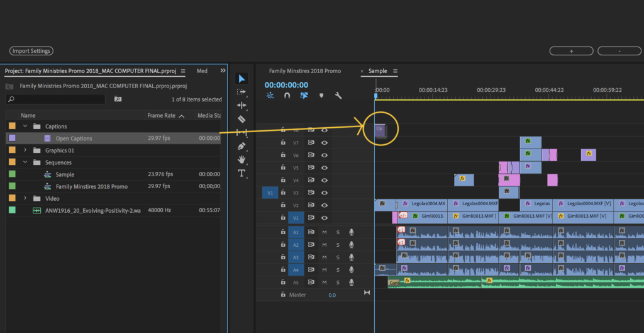Viewport: 644px width, 333px height.
Task: Toggle insert sequences as nests button
Action: [x=270, y=96]
